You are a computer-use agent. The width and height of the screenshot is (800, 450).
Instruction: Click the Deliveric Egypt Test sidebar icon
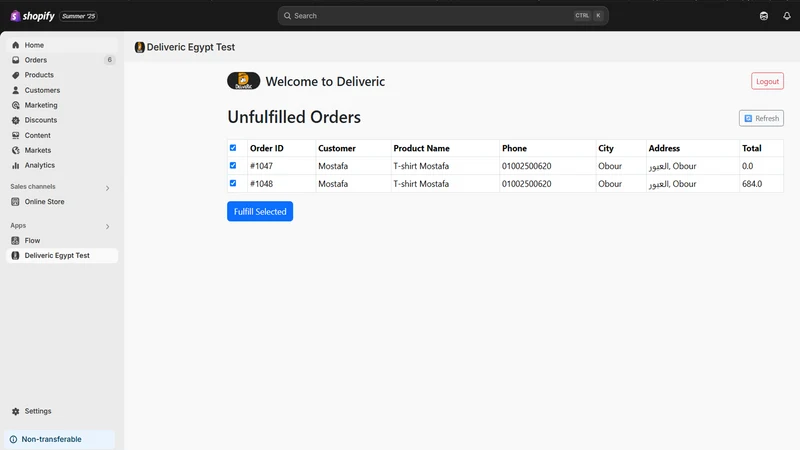15,256
